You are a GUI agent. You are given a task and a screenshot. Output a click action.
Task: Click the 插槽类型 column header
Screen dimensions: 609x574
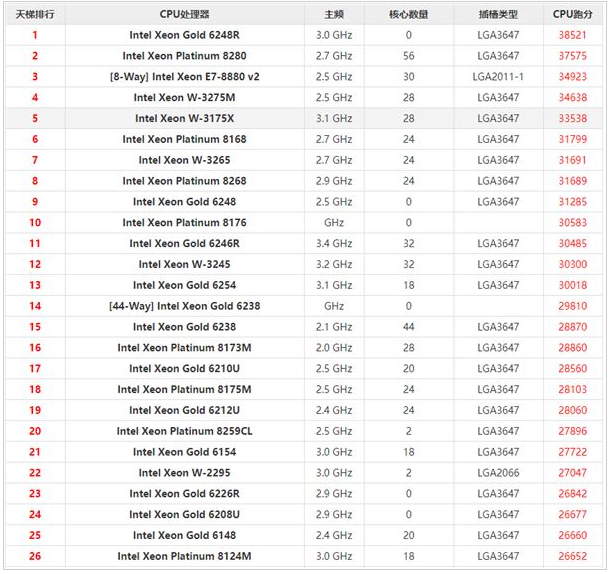point(496,14)
